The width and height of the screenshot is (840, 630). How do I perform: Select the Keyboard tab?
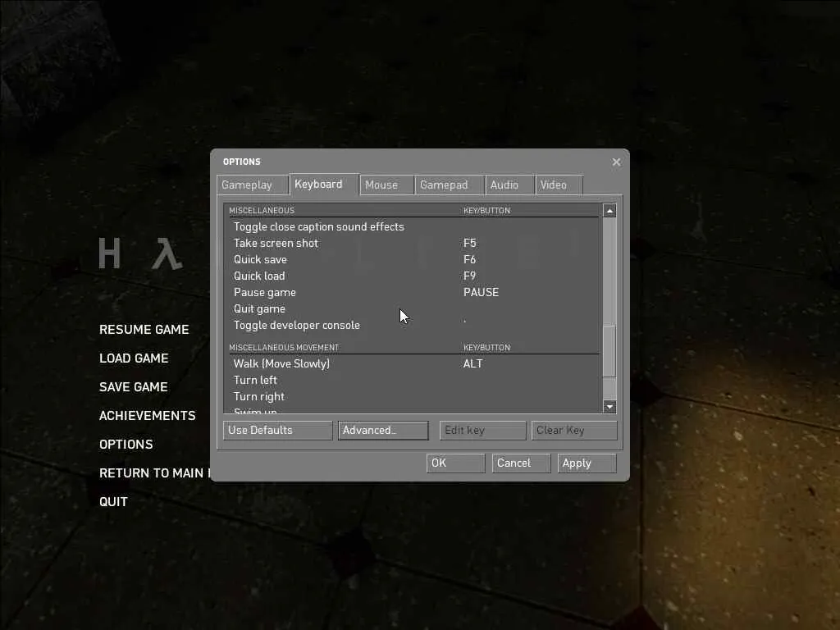[323, 184]
